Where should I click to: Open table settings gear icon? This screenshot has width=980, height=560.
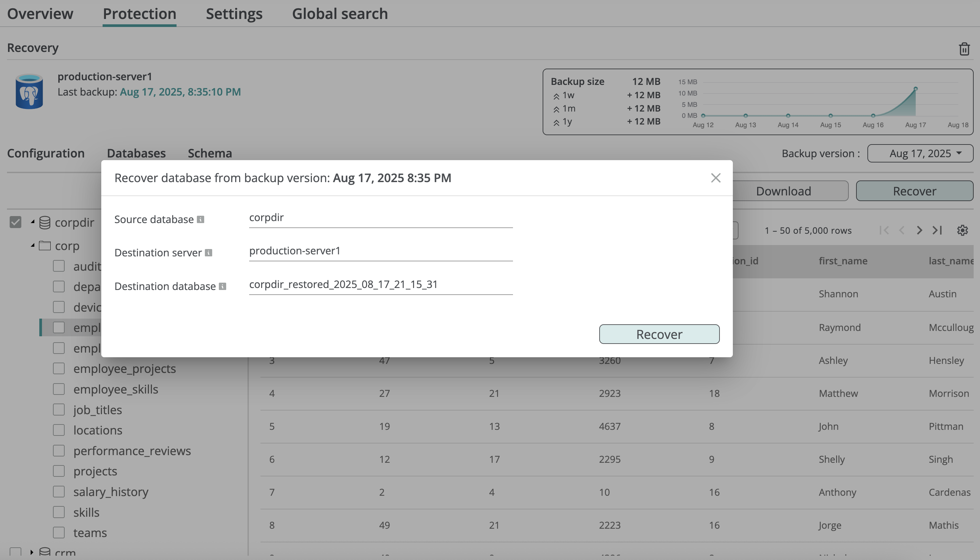coord(962,230)
